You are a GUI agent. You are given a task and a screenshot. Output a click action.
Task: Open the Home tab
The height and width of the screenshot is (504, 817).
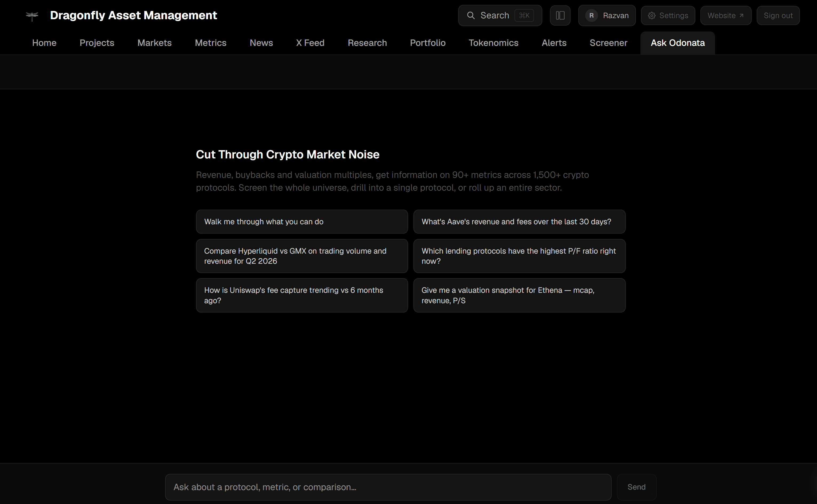[44, 43]
